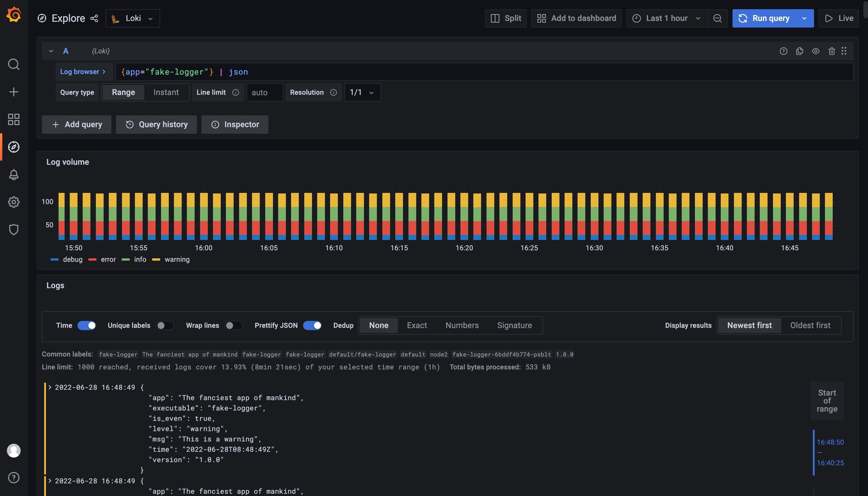This screenshot has height=496, width=868.
Task: Click the Split button
Action: pos(505,18)
